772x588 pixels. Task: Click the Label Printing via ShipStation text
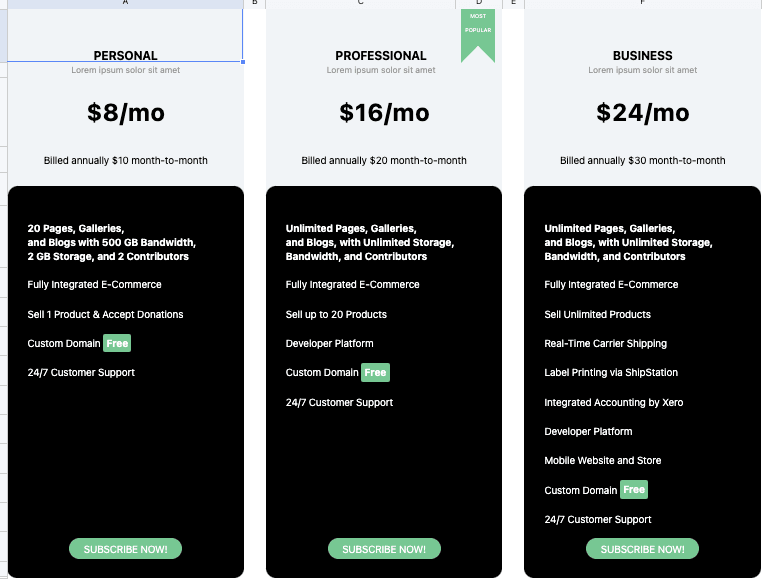click(611, 373)
